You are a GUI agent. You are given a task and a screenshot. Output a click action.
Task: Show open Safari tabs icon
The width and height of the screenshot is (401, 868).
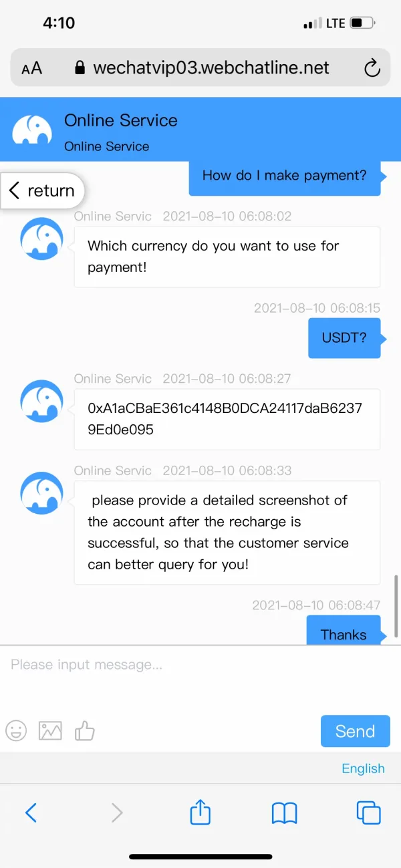(x=368, y=813)
